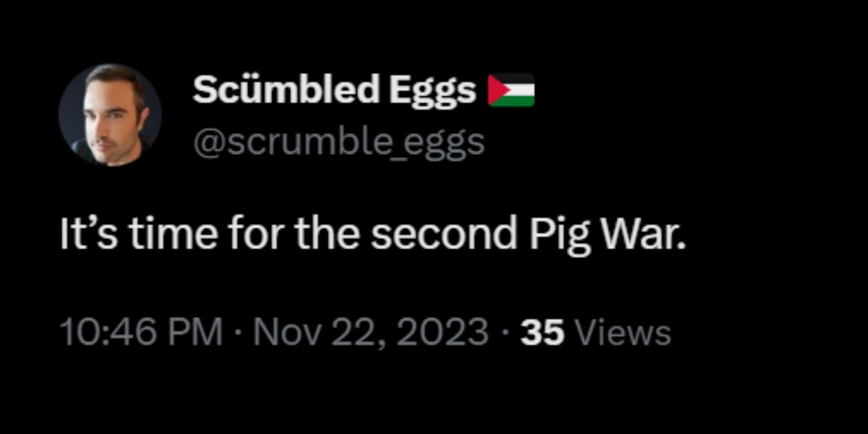Viewport: 868px width, 434px height.
Task: Click the "PM" in the timestamp
Action: pyautogui.click(x=195, y=332)
